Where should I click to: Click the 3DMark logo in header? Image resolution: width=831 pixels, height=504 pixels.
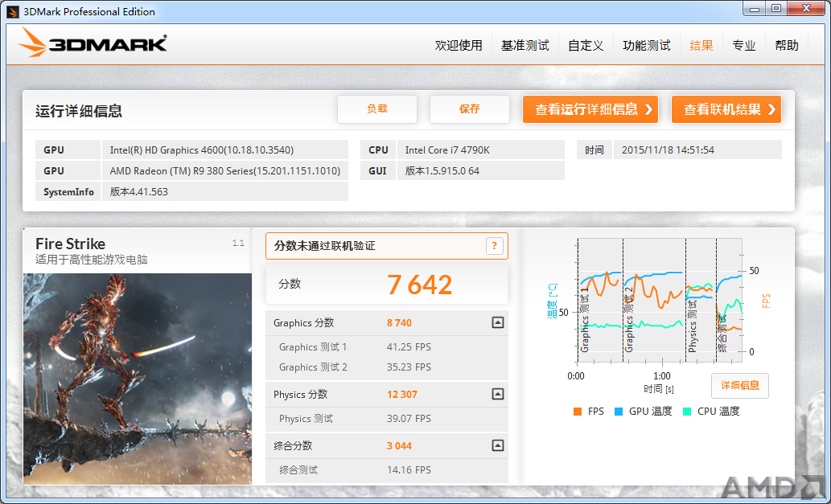(x=93, y=43)
